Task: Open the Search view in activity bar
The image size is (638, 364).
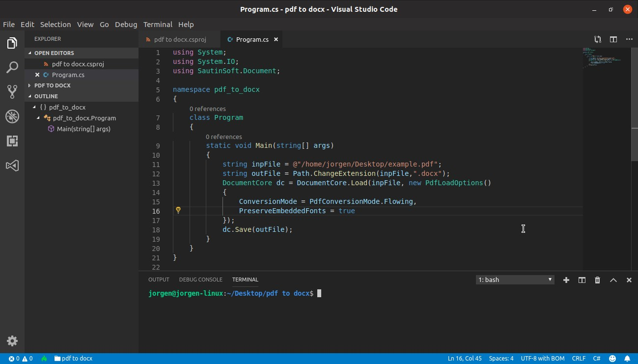Action: click(x=12, y=67)
